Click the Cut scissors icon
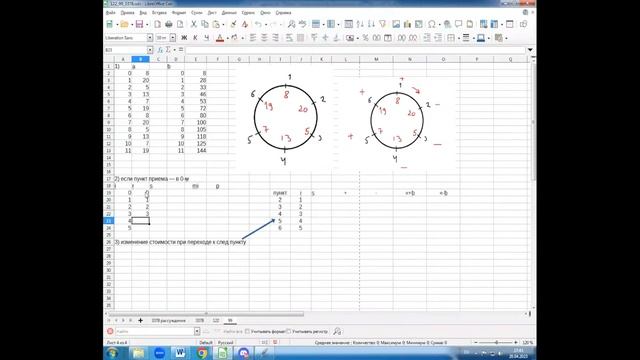Screen dimensions: 640x360 click(x=193, y=24)
